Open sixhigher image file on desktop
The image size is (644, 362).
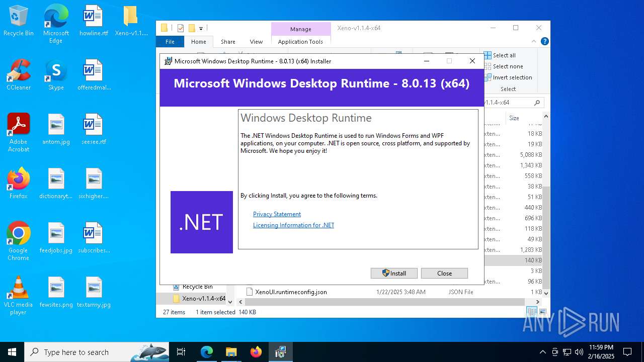coord(94,184)
